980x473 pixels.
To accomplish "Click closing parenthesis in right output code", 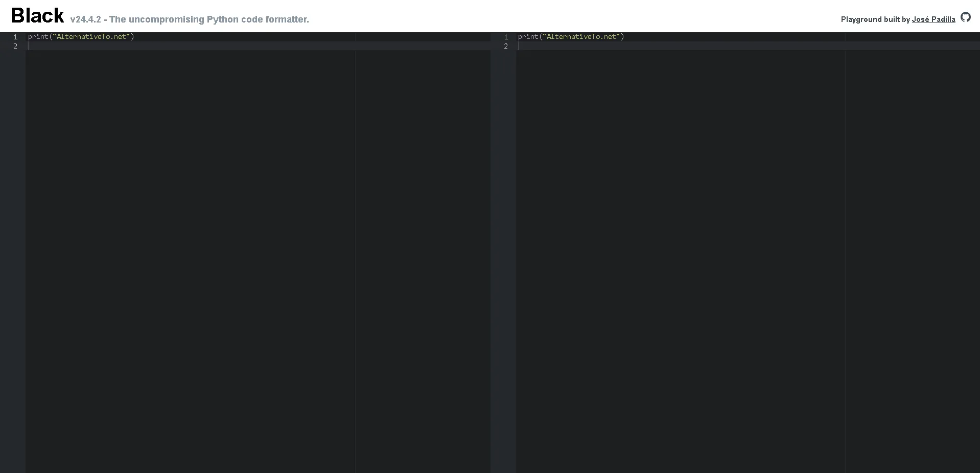I will click(x=622, y=37).
